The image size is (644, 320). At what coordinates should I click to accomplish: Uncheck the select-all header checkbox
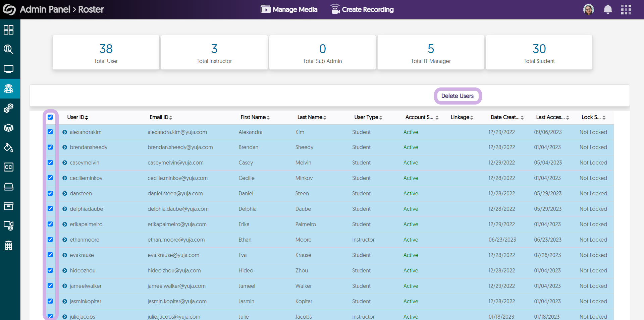pos(50,117)
